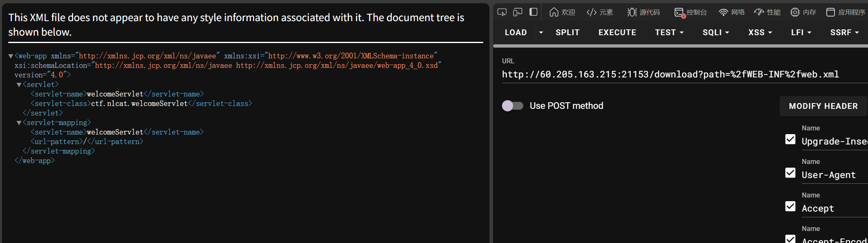Open the 性能 performance gauge icon
Image resolution: width=868 pixels, height=243 pixels.
pyautogui.click(x=759, y=12)
